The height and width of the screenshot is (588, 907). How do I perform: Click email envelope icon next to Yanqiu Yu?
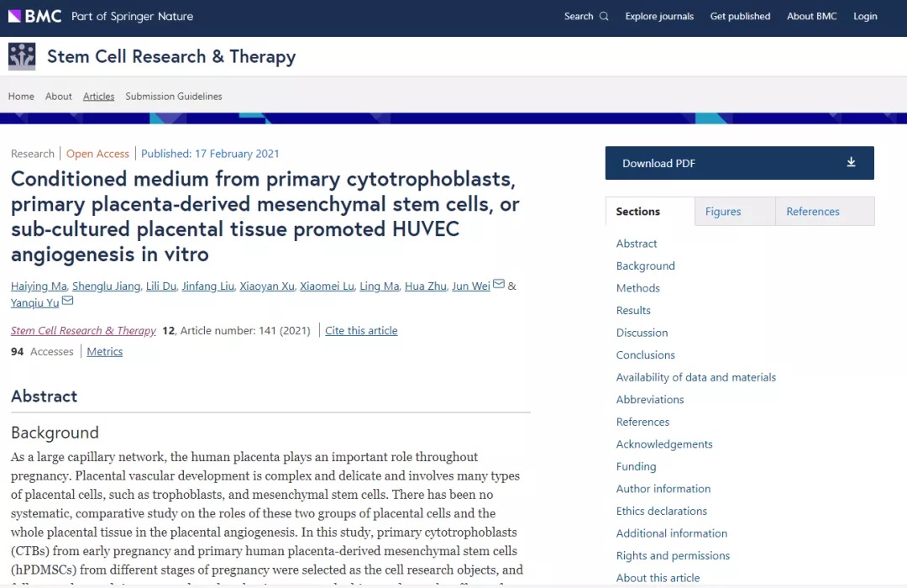pos(67,301)
